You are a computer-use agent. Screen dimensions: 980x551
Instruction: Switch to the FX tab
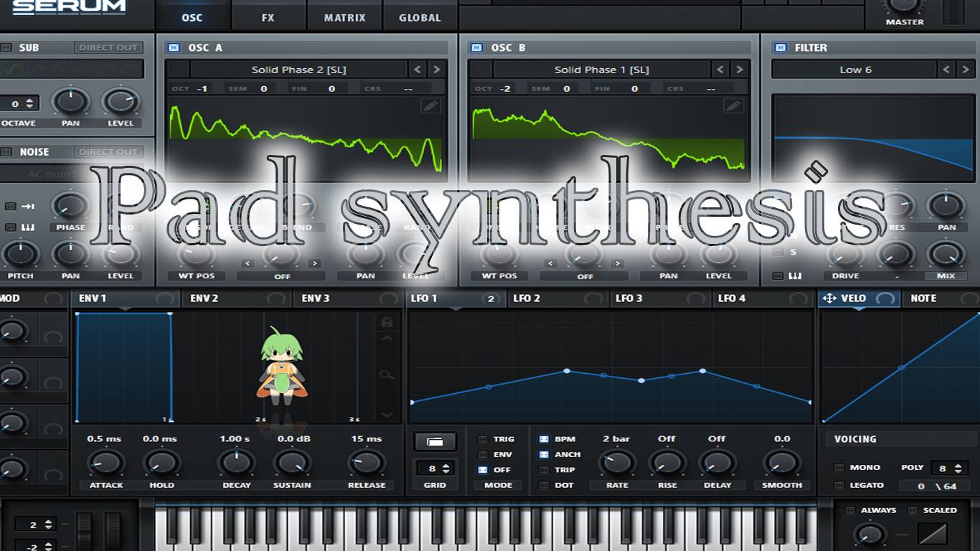[x=268, y=17]
